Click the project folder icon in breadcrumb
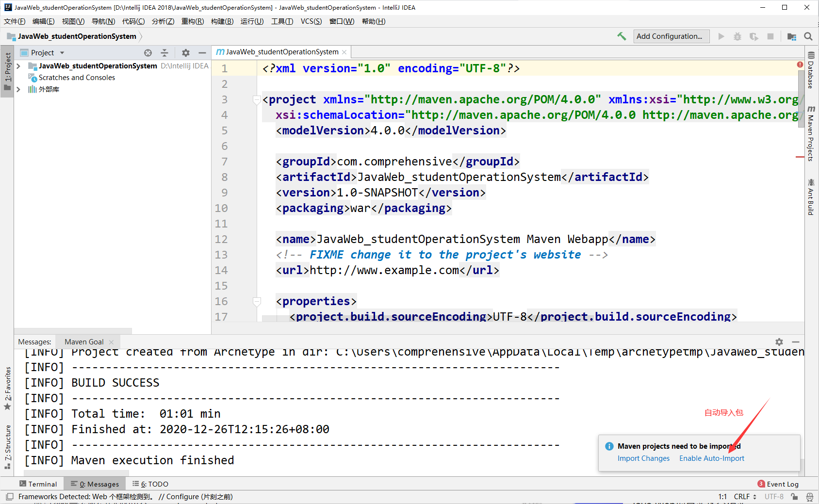The height and width of the screenshot is (504, 819). pyautogui.click(x=11, y=36)
